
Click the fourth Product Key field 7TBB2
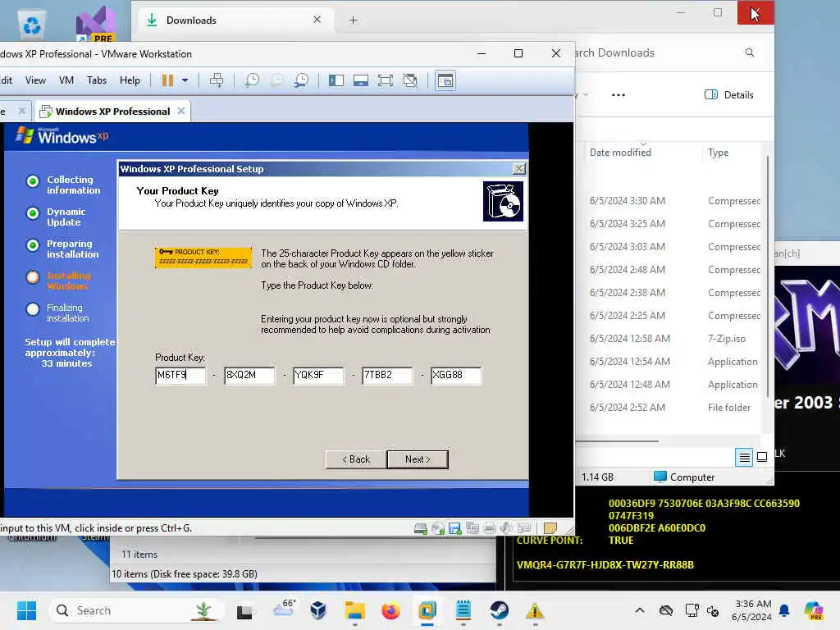pyautogui.click(x=387, y=375)
